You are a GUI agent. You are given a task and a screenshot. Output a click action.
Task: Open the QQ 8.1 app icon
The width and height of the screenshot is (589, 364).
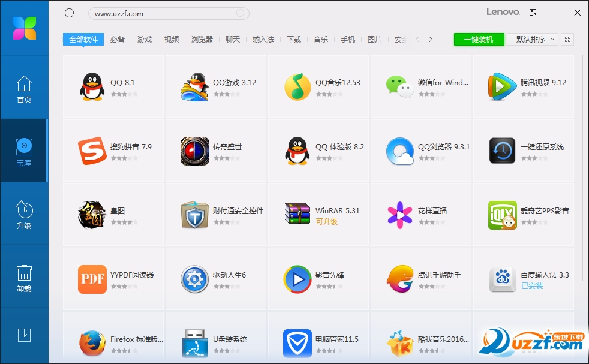[x=92, y=86]
